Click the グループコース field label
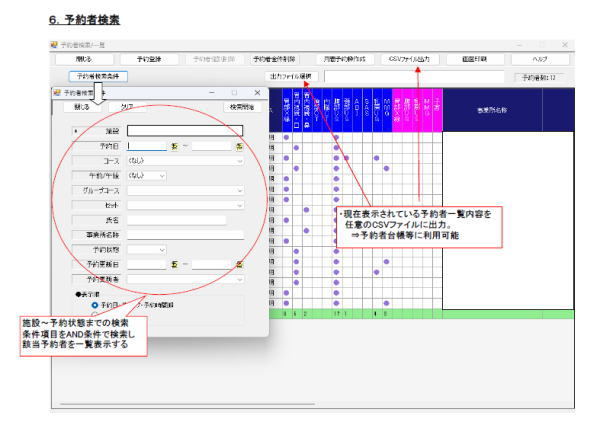The width and height of the screenshot is (600, 422). [96, 191]
